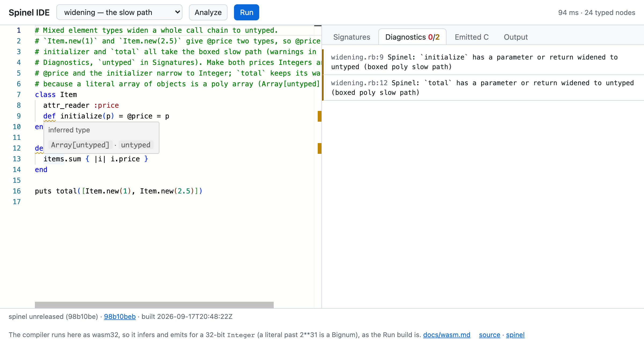Click the line 9 warning marker in overview ruler
644x343 pixels.
click(319, 116)
